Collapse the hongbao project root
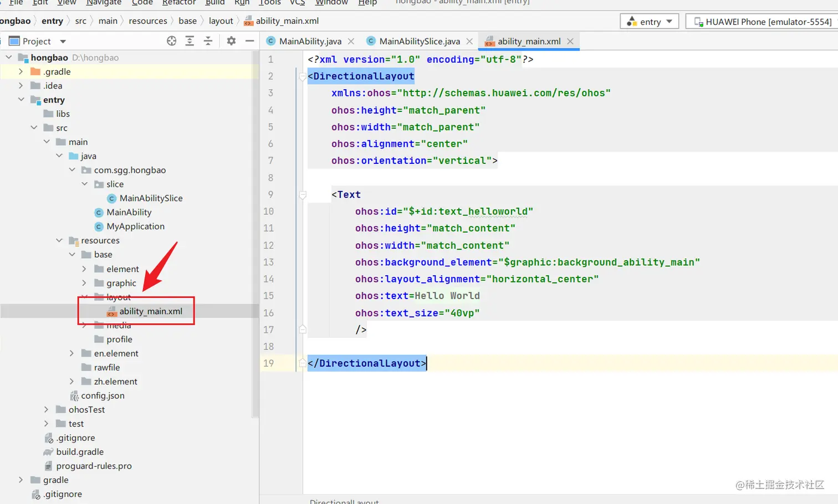The height and width of the screenshot is (504, 838). (8, 57)
